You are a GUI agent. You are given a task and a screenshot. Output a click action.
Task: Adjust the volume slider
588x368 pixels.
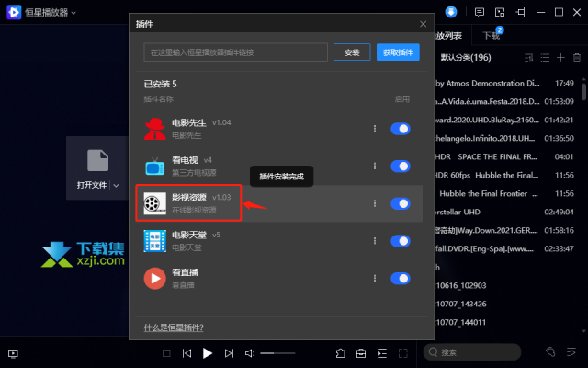277,353
